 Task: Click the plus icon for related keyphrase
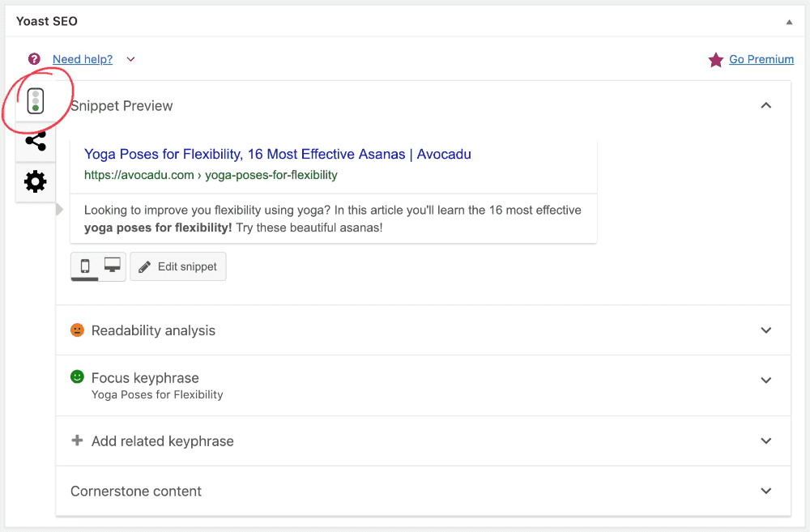click(x=77, y=440)
